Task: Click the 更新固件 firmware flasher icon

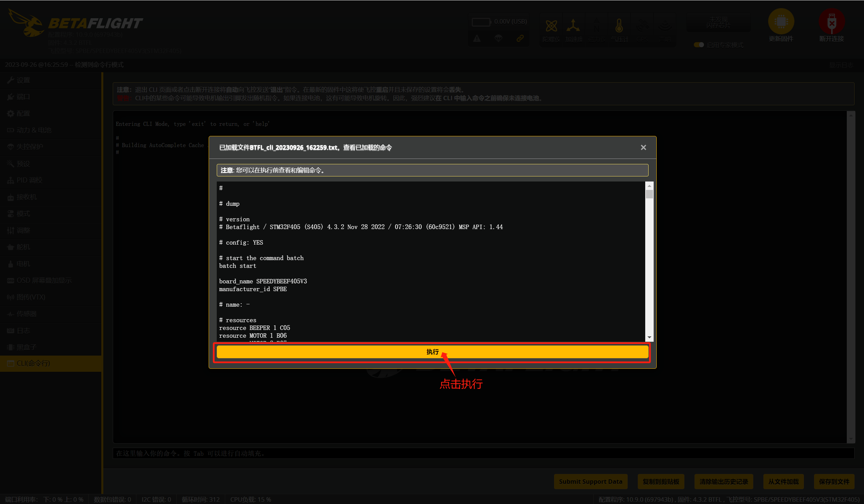Action: click(x=781, y=22)
